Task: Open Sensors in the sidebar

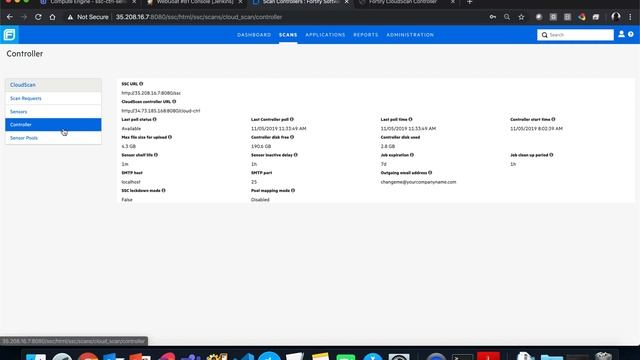Action: 53,111
